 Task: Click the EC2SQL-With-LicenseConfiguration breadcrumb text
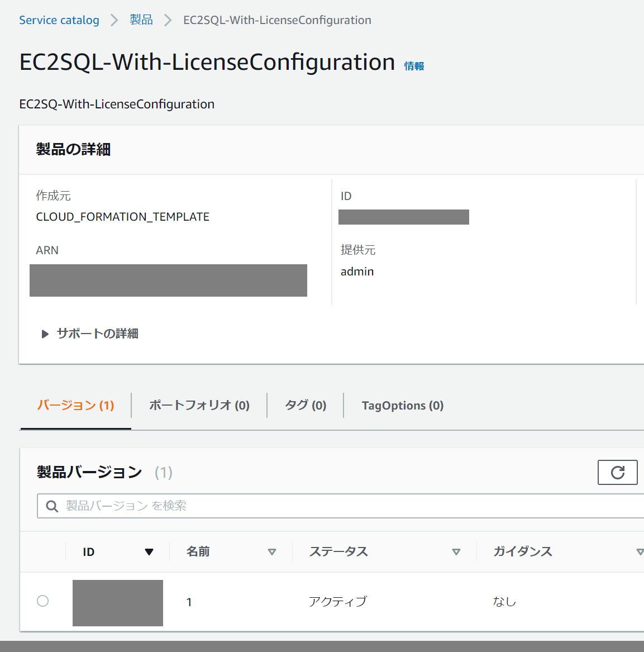click(x=277, y=20)
